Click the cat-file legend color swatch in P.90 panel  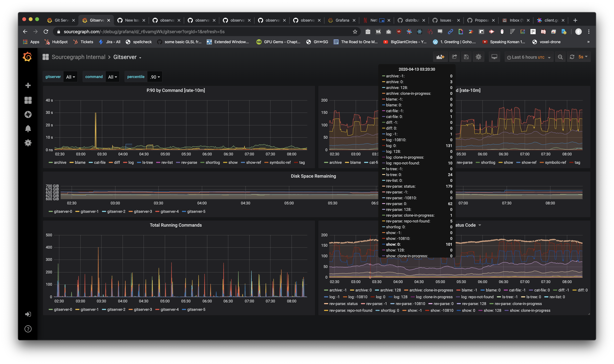point(91,162)
